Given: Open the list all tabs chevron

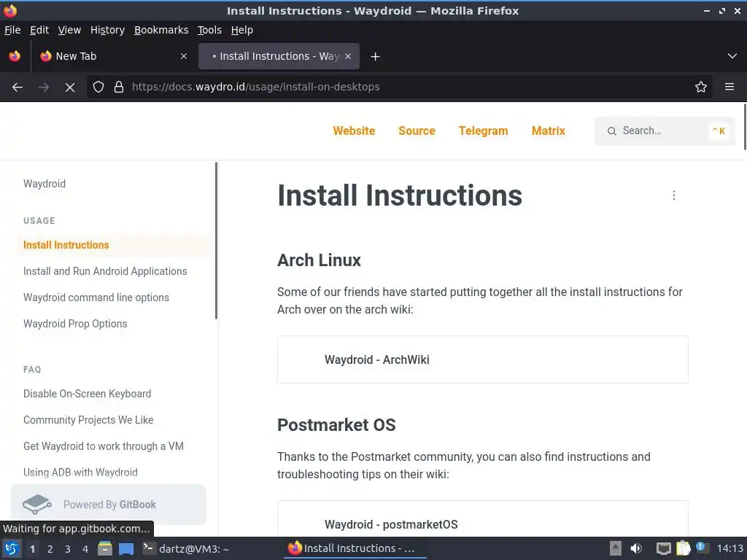Looking at the screenshot, I should pyautogui.click(x=732, y=56).
